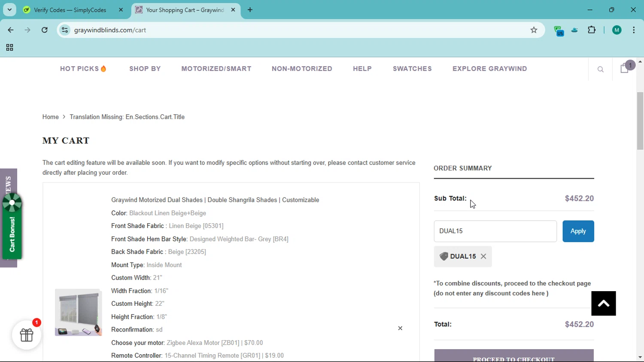Select the Blackout Linen Beige+Beige color text
This screenshot has width=644, height=362.
click(x=167, y=213)
